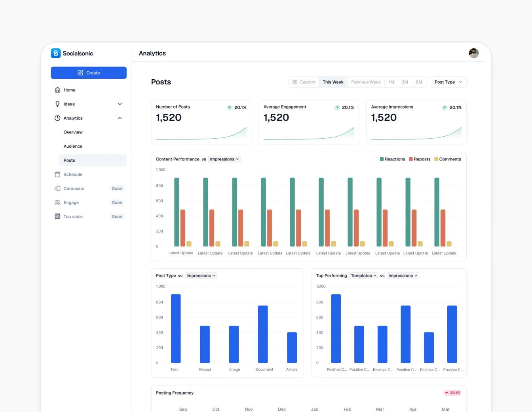The height and width of the screenshot is (412, 532).
Task: Open the Audience page link
Action: point(73,146)
